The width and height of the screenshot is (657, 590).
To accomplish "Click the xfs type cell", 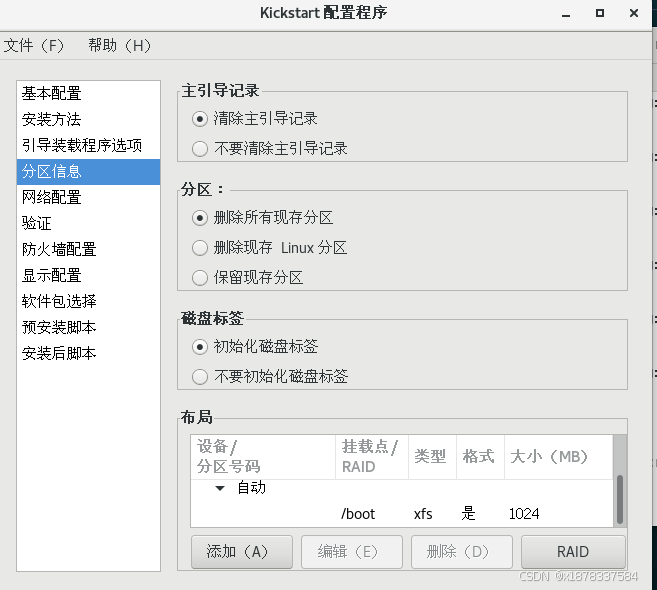I will [x=423, y=514].
